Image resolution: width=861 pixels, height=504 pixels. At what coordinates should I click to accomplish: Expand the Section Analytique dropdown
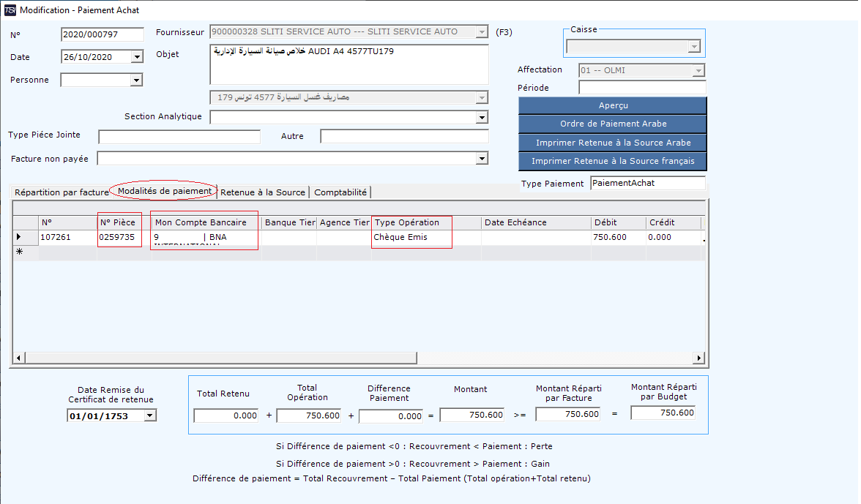pyautogui.click(x=482, y=117)
